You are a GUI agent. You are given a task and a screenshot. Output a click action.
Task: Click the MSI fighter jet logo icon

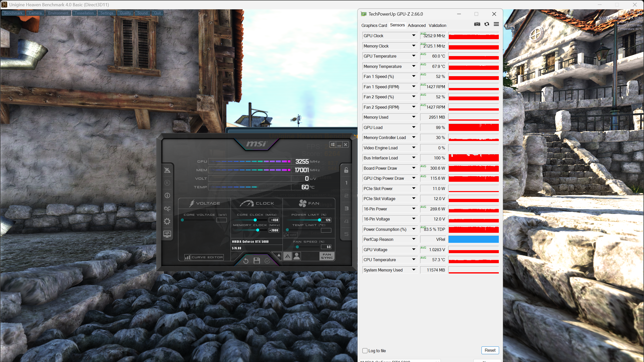click(167, 170)
